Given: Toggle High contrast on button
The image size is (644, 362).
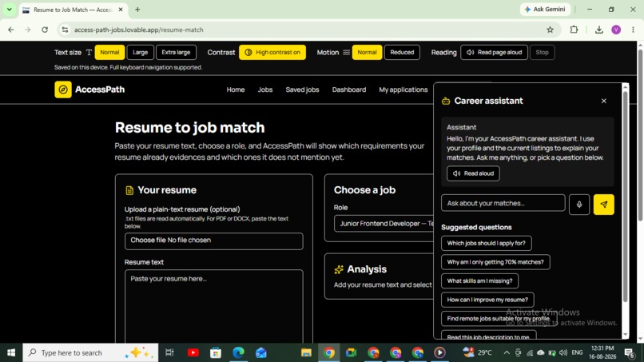Looking at the screenshot, I should pyautogui.click(x=272, y=52).
